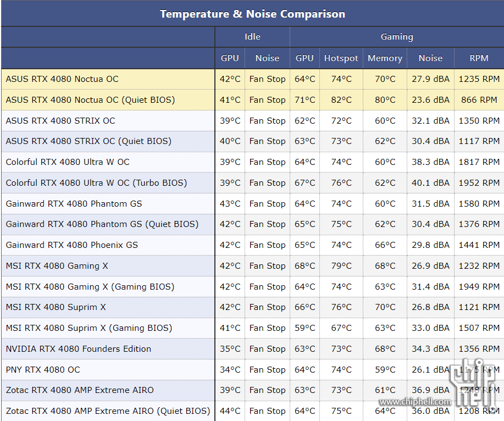
Task: Select 'ASUS RTX 4080 STRIX OC' row name
Action: pos(60,121)
